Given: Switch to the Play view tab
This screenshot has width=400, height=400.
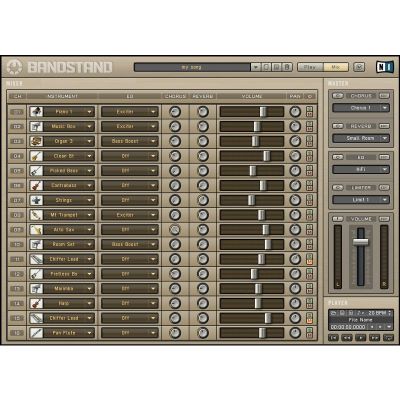Looking at the screenshot, I should [x=310, y=67].
